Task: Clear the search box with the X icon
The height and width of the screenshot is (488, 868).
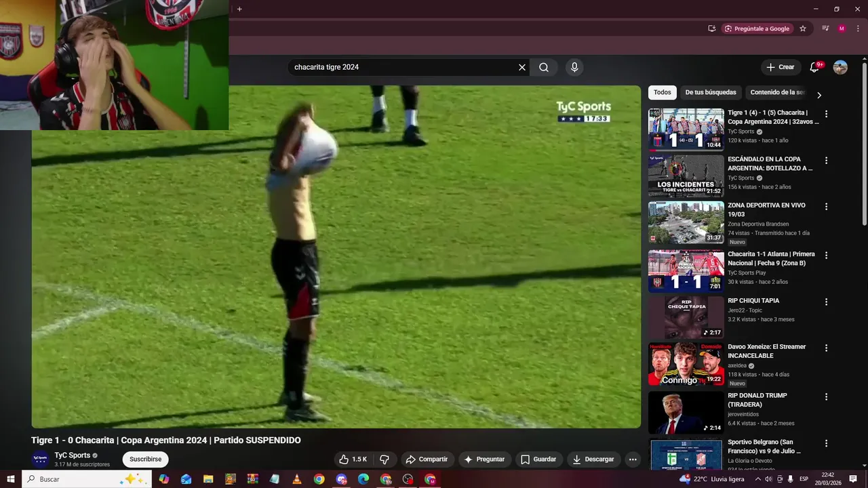Action: (x=522, y=67)
